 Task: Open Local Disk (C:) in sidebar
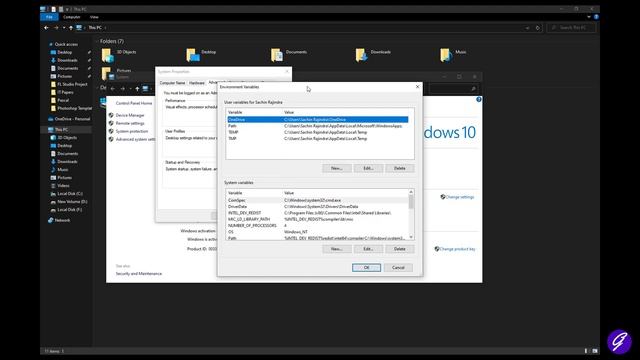coord(67,193)
